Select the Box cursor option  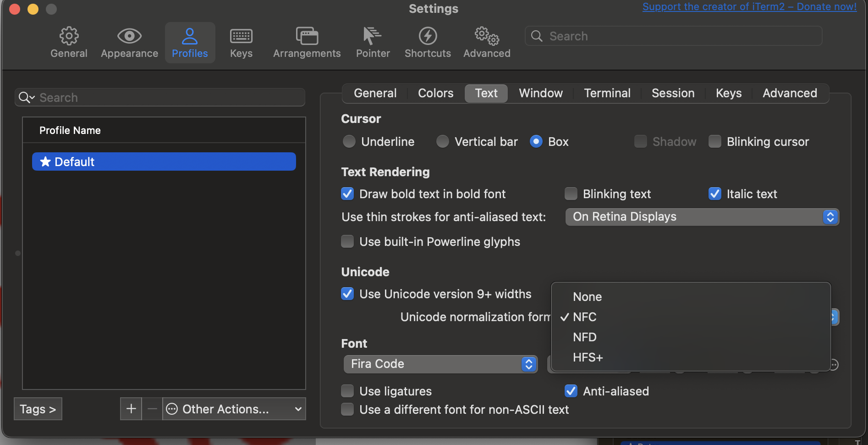(x=536, y=141)
